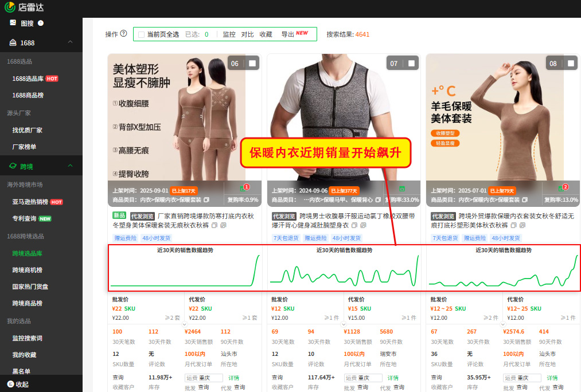This screenshot has height=392, width=581.
Task: Go to 跨境商机榜 menu item
Action: coord(28,270)
